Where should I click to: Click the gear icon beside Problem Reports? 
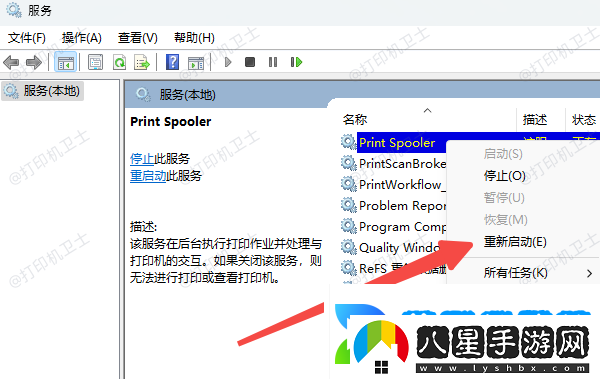[349, 206]
